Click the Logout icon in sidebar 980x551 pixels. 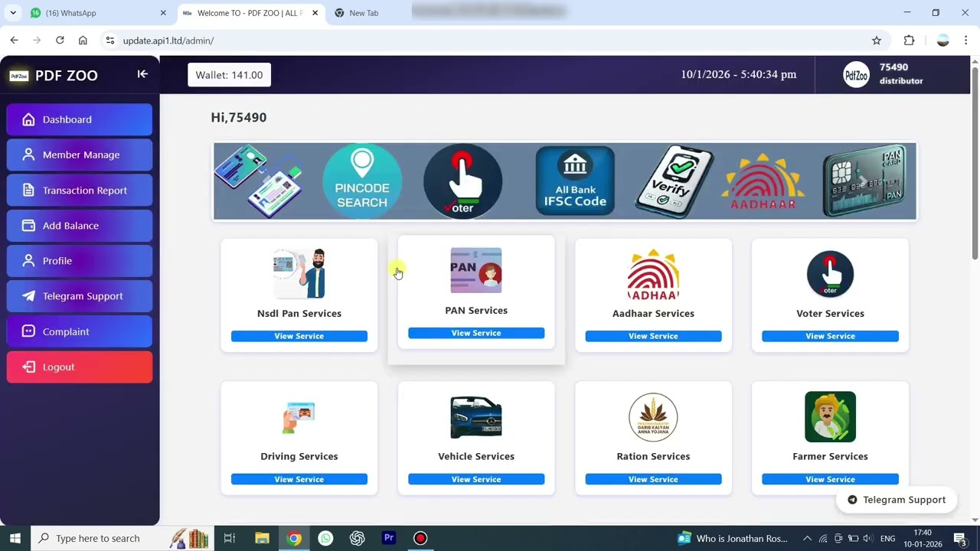[x=28, y=367]
